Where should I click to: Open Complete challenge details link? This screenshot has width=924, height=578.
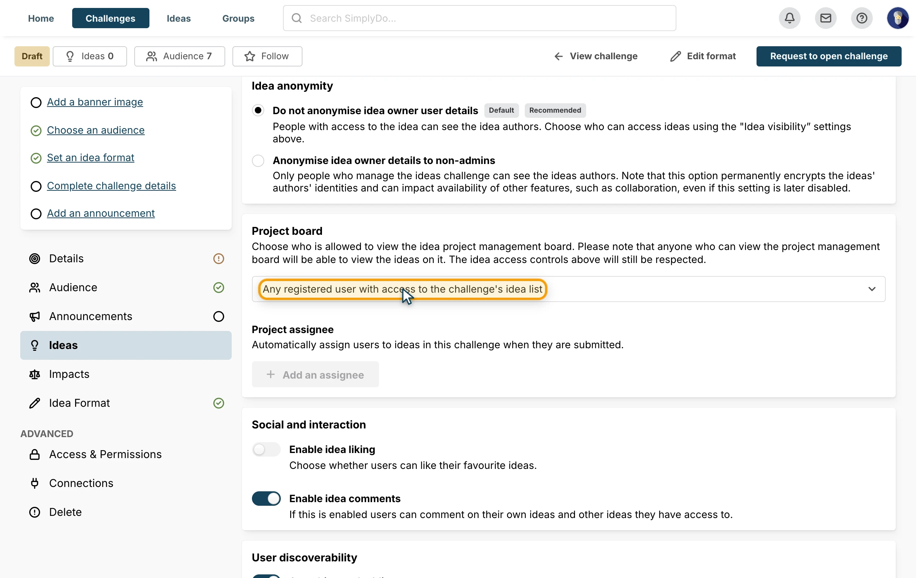[111, 186]
